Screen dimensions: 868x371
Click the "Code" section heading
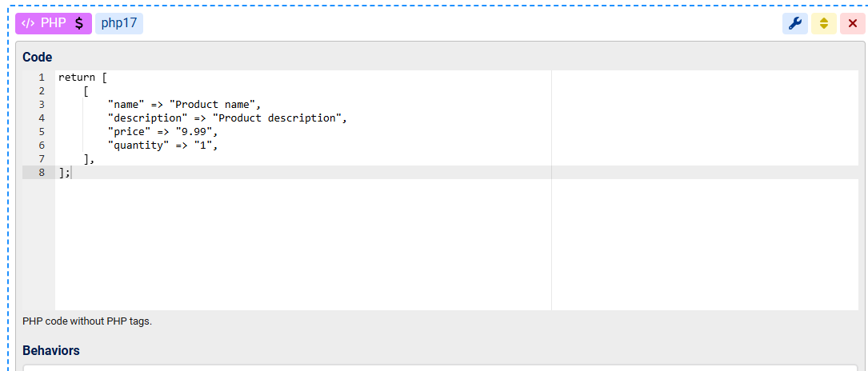tap(38, 57)
